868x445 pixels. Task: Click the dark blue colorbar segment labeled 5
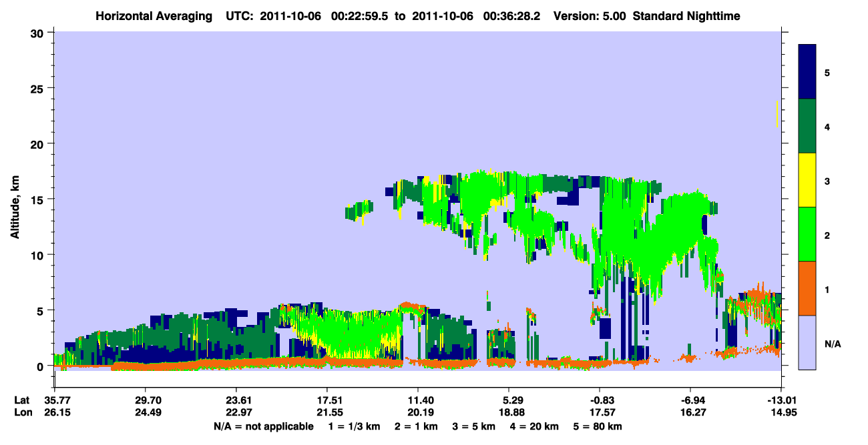(807, 72)
